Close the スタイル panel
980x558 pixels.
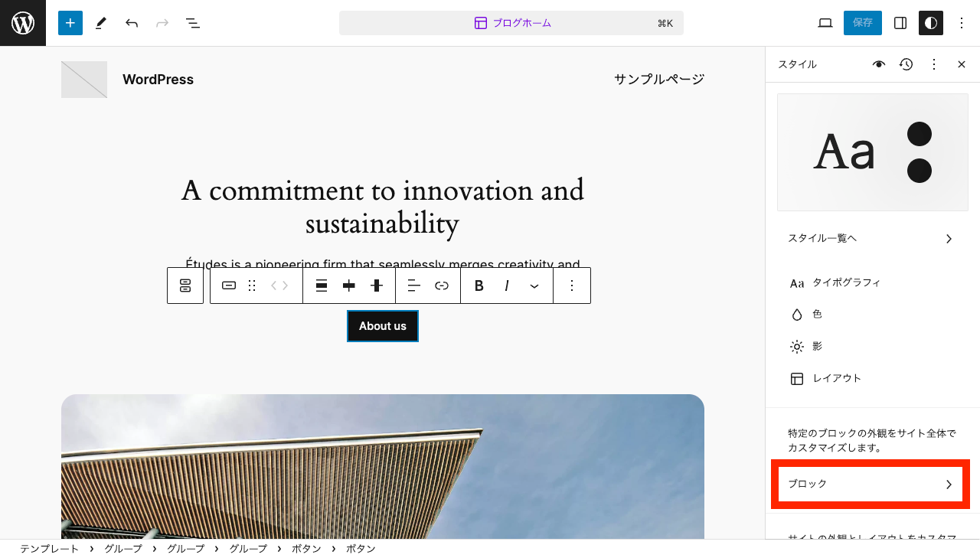(962, 64)
